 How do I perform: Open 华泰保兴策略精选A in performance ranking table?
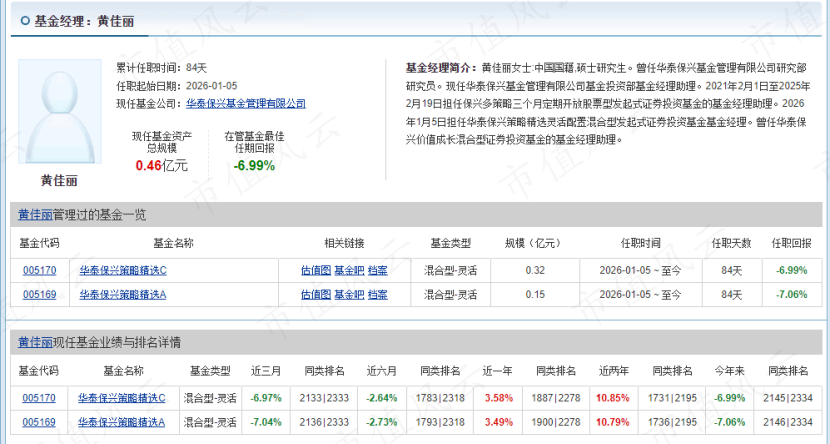tap(122, 422)
